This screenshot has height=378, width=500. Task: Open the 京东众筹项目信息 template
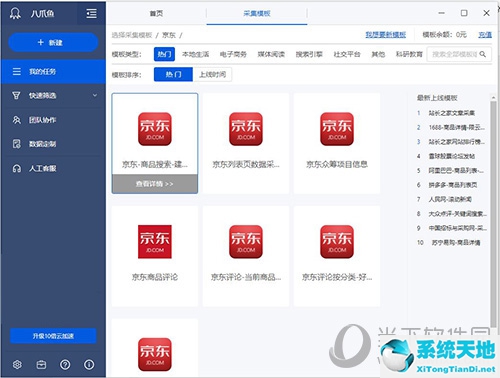click(337, 143)
